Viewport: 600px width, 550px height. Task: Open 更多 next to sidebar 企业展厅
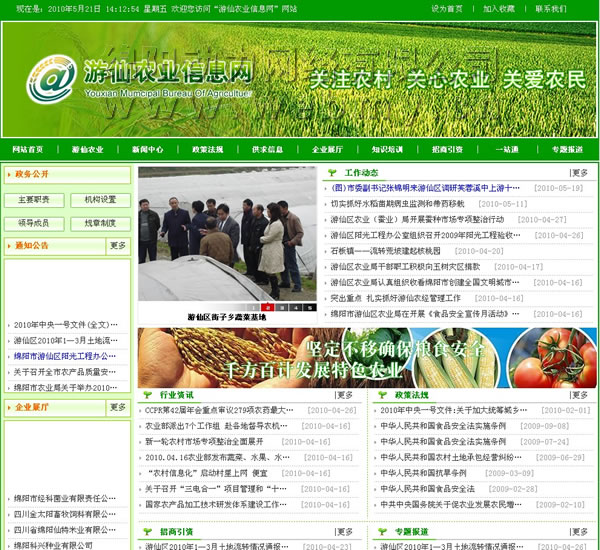click(118, 407)
